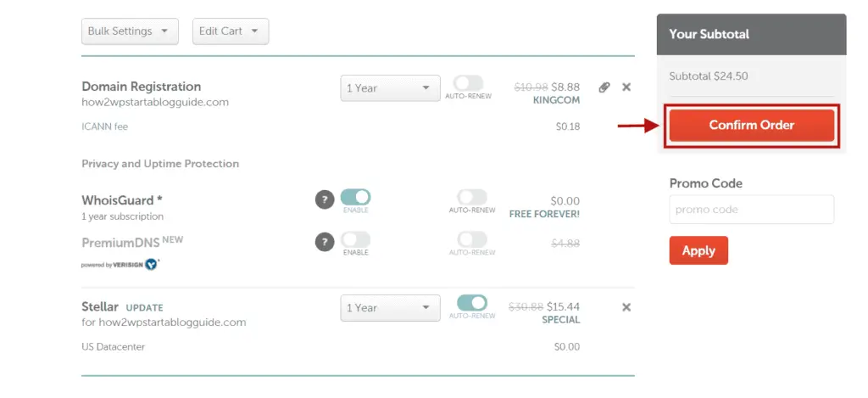This screenshot has height=398, width=868.
Task: Enable the PremiumDNS switch
Action: coord(355,239)
